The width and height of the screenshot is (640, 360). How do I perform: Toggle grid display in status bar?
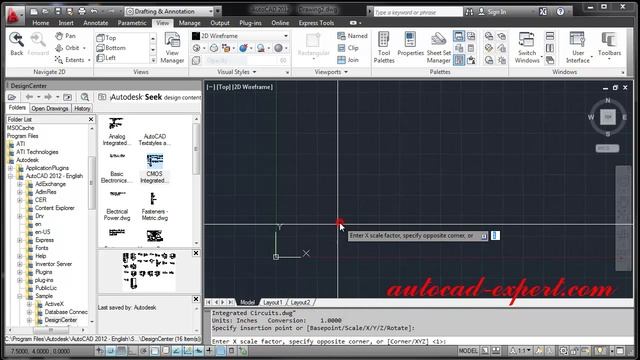[121, 351]
